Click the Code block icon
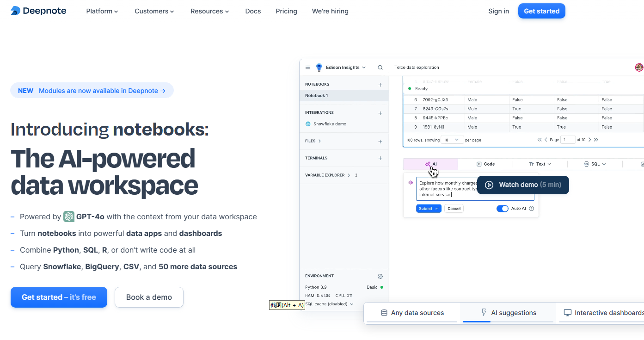Screen dimensions: 644x340 [x=479, y=164]
